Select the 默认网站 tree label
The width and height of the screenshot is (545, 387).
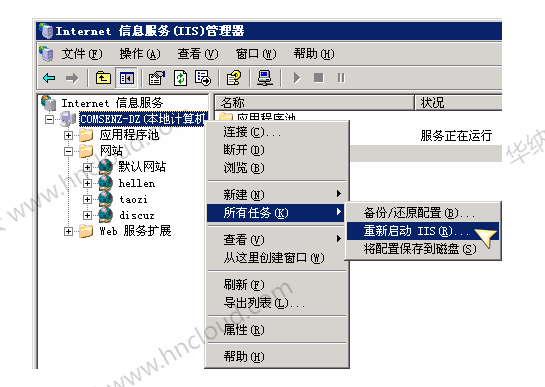[x=142, y=167]
